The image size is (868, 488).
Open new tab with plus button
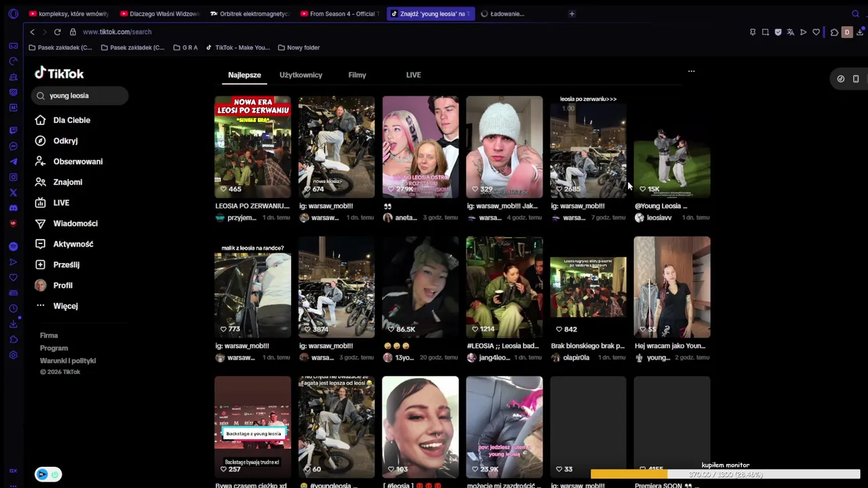tap(572, 14)
